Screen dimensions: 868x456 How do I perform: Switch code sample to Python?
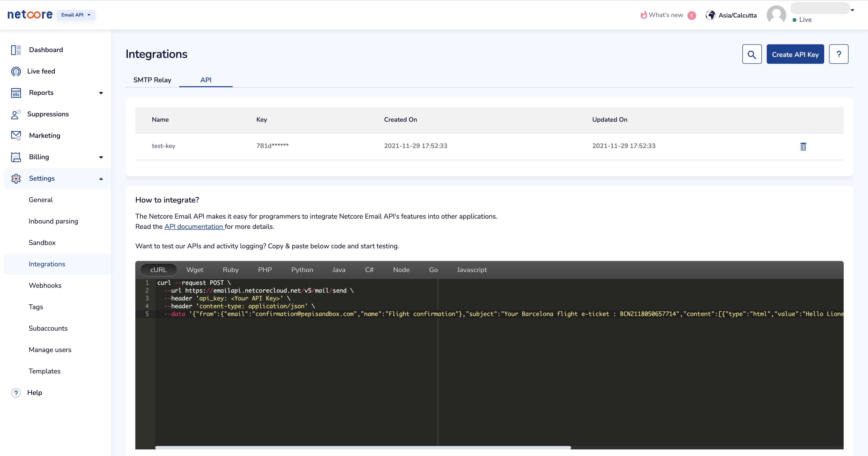click(x=302, y=270)
